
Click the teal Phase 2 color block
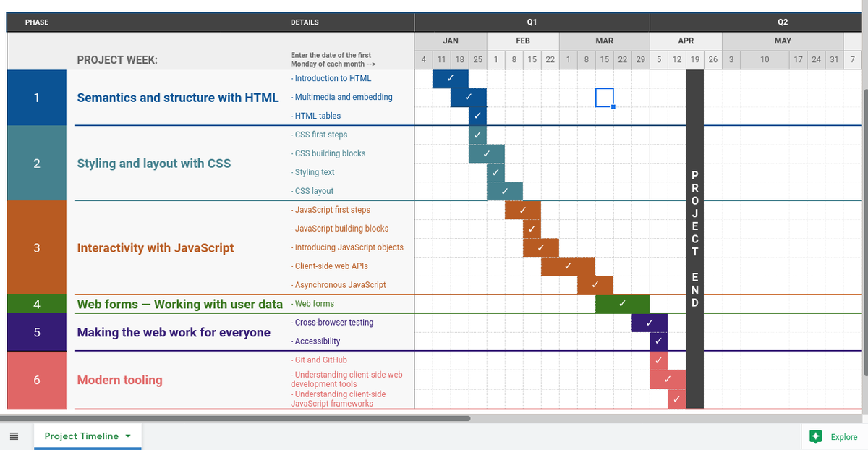tap(35, 163)
